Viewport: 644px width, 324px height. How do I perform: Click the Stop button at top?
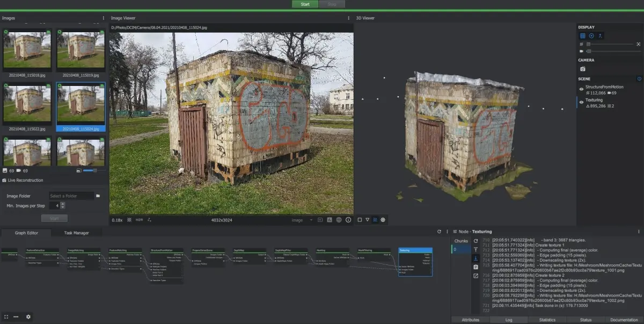(x=332, y=4)
